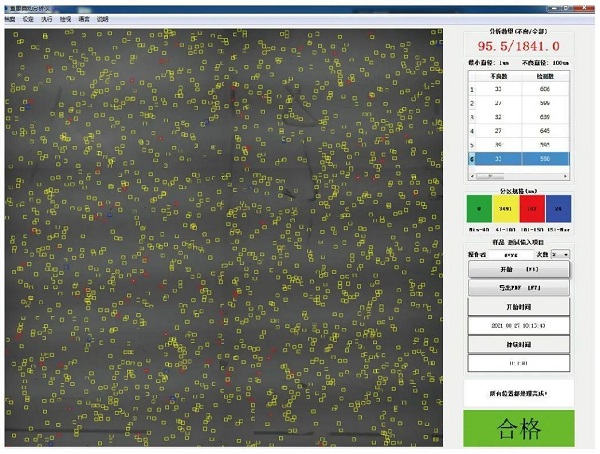Select row 1 with 606 detections

[x=519, y=89]
